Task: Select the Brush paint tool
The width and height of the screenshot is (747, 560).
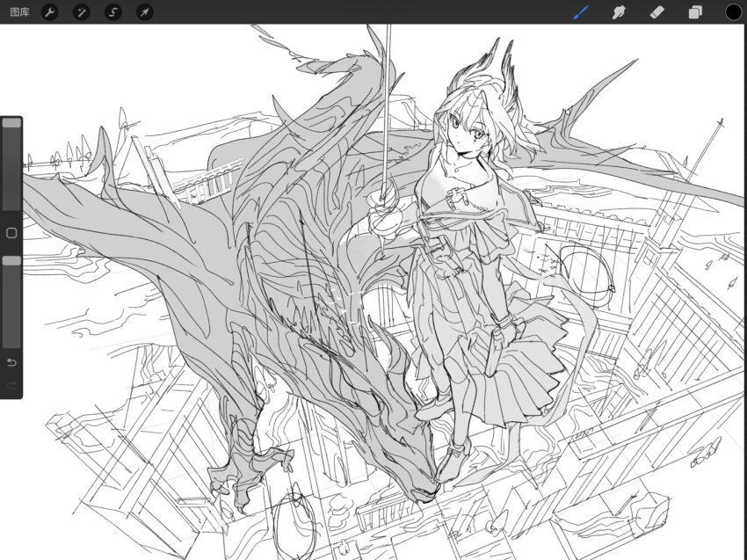Action: (581, 12)
